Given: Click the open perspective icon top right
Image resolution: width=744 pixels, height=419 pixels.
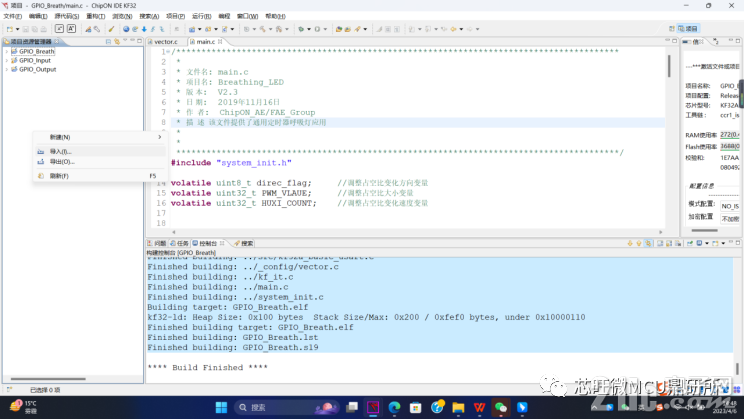Looking at the screenshot, I should 671,29.
